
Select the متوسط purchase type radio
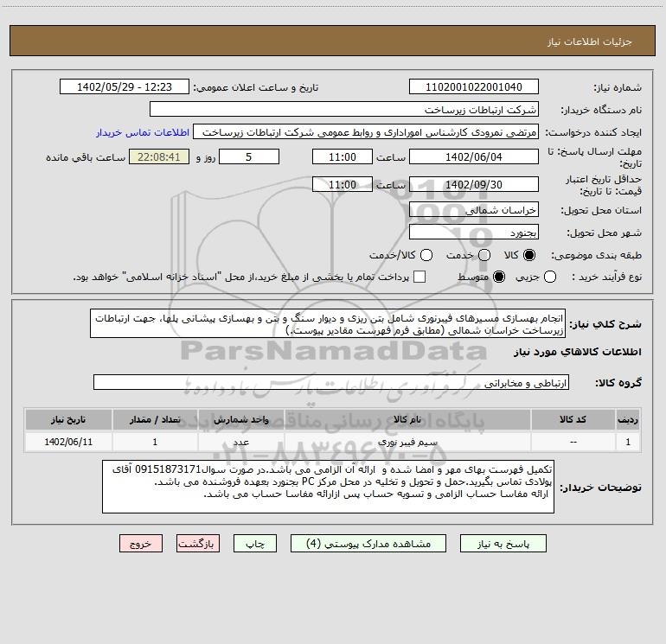tap(499, 277)
